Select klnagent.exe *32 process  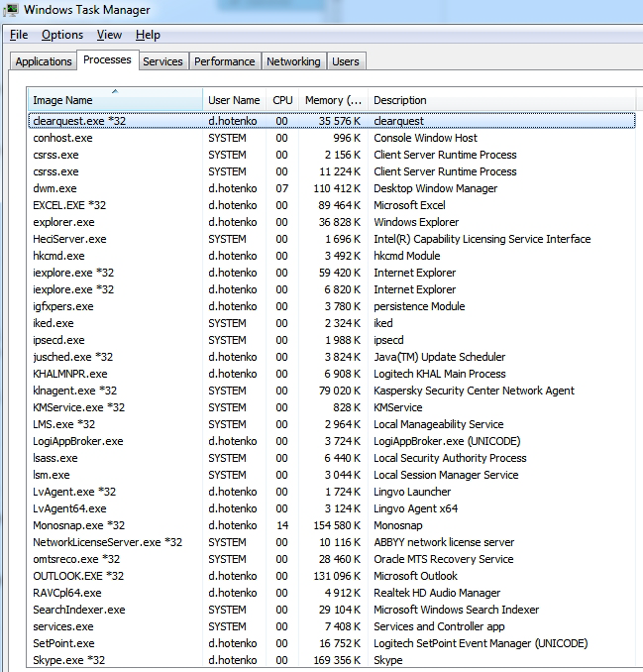332,391
